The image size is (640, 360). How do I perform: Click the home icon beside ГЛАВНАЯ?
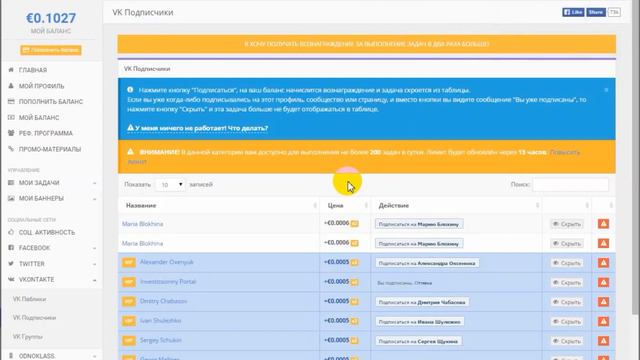11,70
